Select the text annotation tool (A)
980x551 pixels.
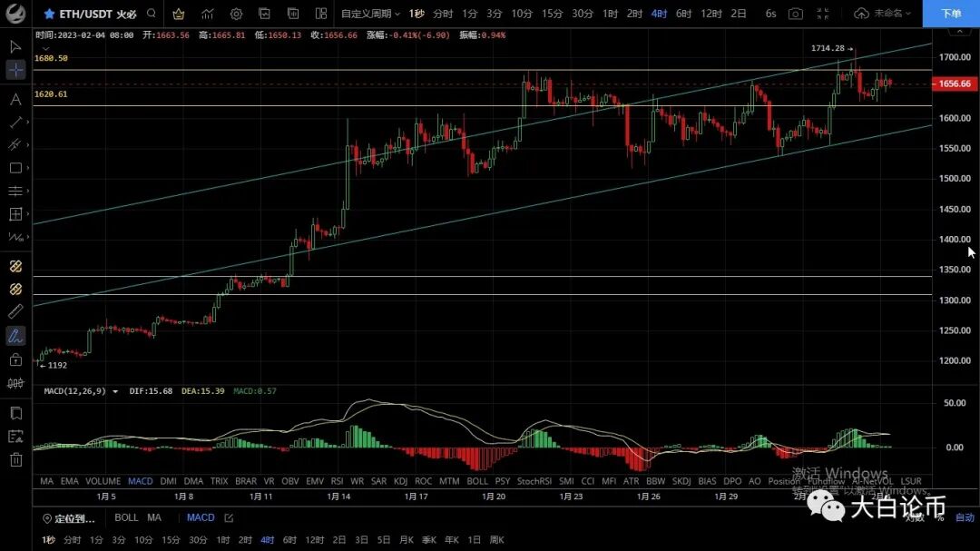pyautogui.click(x=15, y=99)
